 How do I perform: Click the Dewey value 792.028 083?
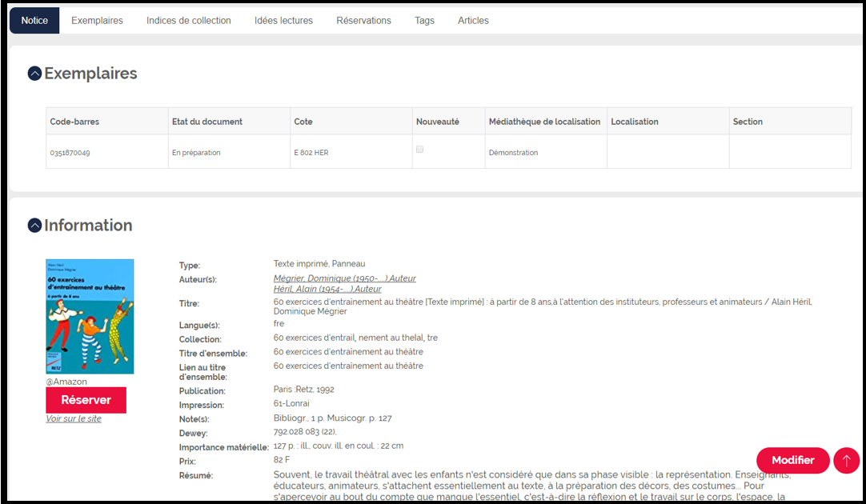click(x=305, y=432)
